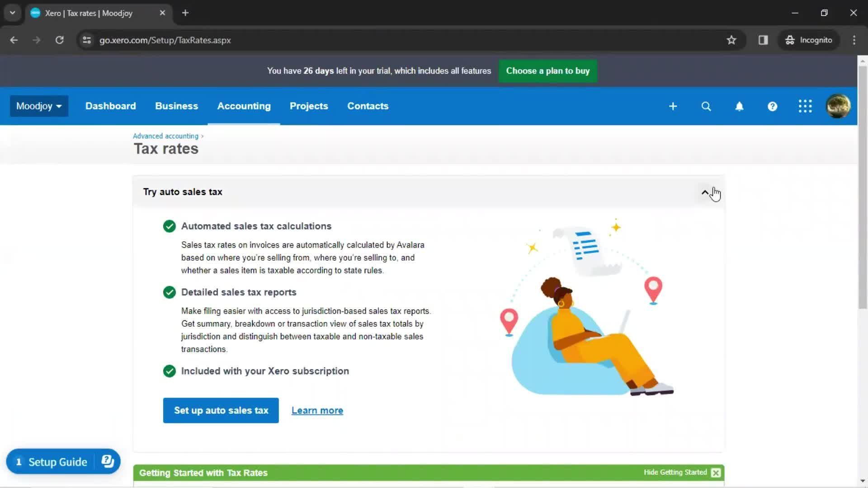This screenshot has width=868, height=488.
Task: Click the Incognito indicator
Action: click(809, 40)
